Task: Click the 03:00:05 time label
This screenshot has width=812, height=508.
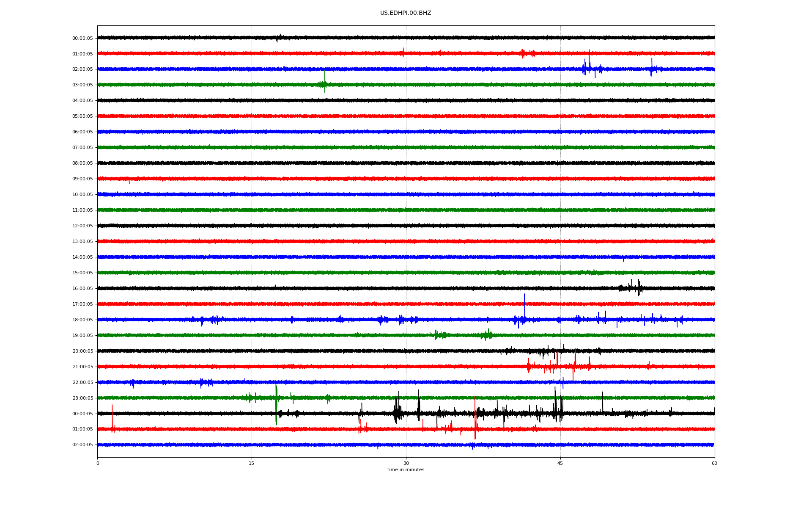Action: pyautogui.click(x=82, y=85)
